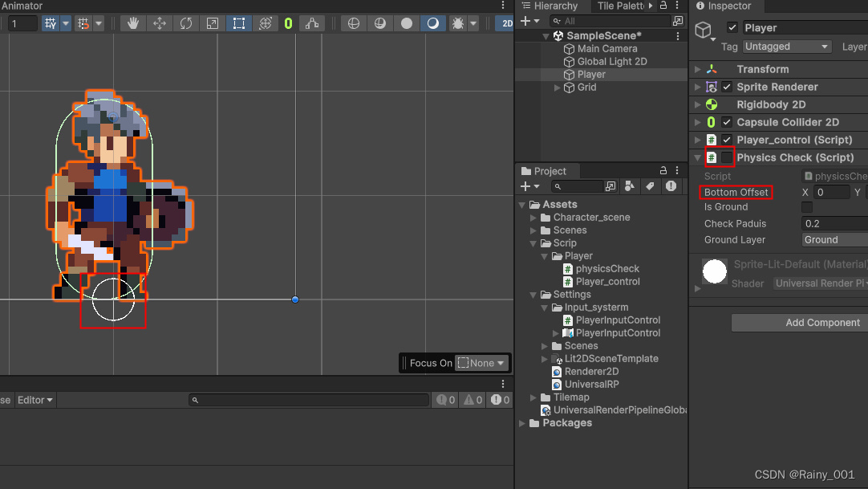Select the Move tool
Screen dimensions: 868x489
coord(160,23)
